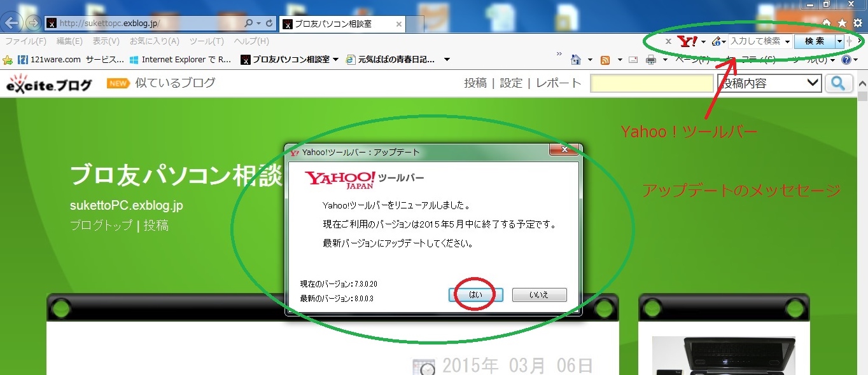Click the suketto​PC.exblog.jp blog address text
This screenshot has height=375, width=868.
[x=127, y=207]
